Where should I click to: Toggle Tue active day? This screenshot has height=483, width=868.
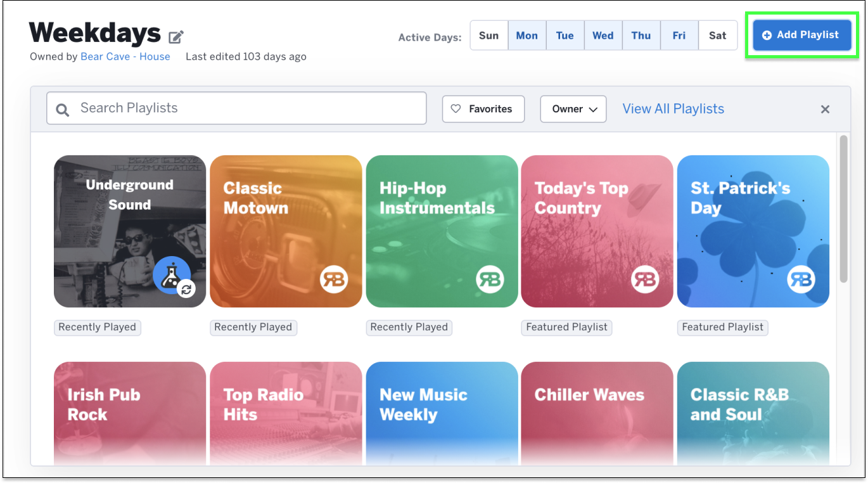(x=565, y=35)
